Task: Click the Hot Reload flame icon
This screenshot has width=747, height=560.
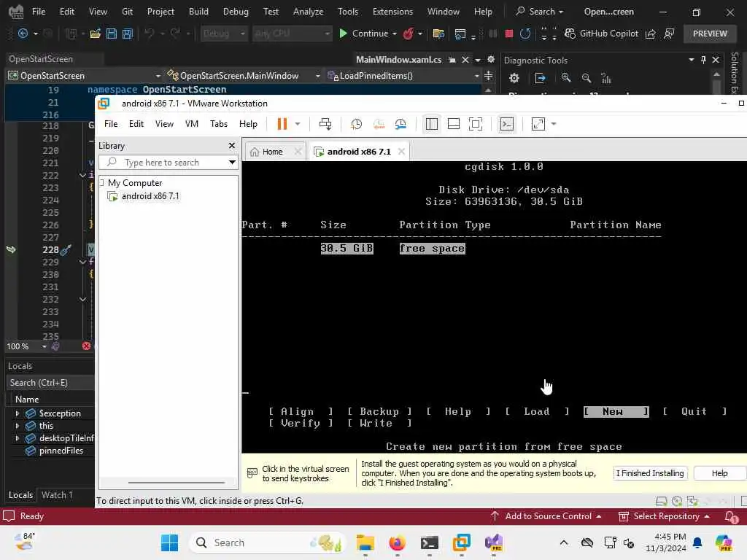Action: coord(408,34)
